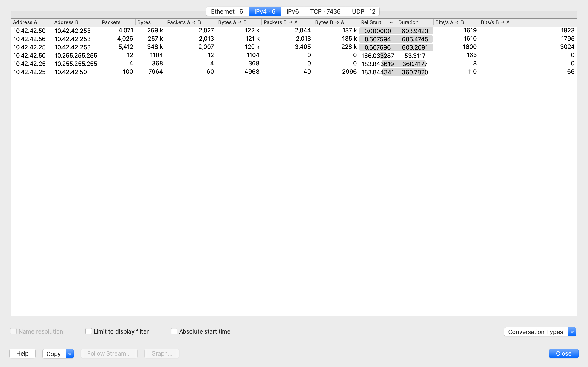Sort by the Bytes column header
Image resolution: width=588 pixels, height=367 pixels.
click(144, 22)
